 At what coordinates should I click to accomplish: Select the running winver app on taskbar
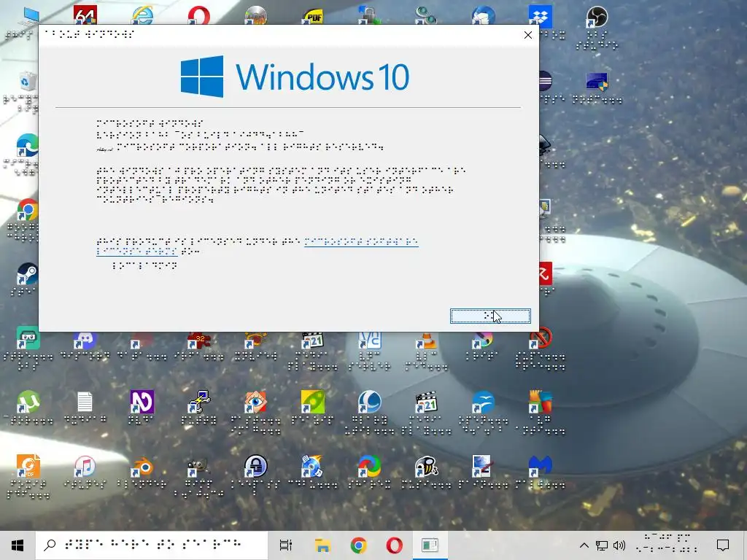[x=430, y=545]
